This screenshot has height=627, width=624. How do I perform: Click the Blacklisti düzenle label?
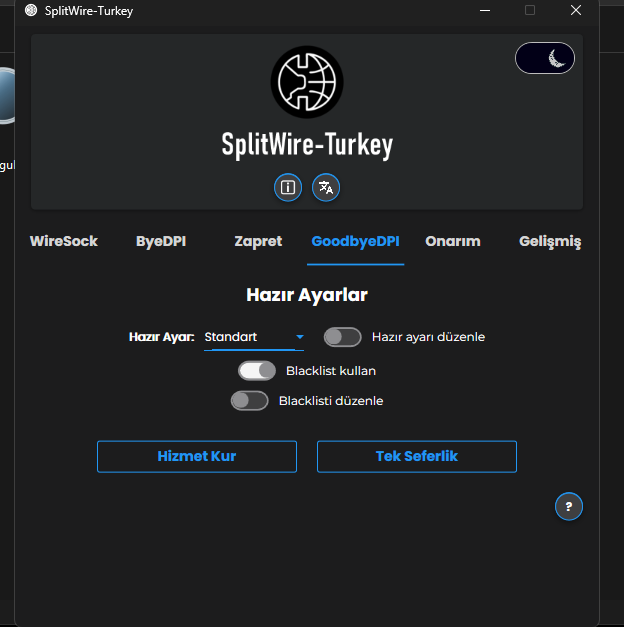click(331, 401)
